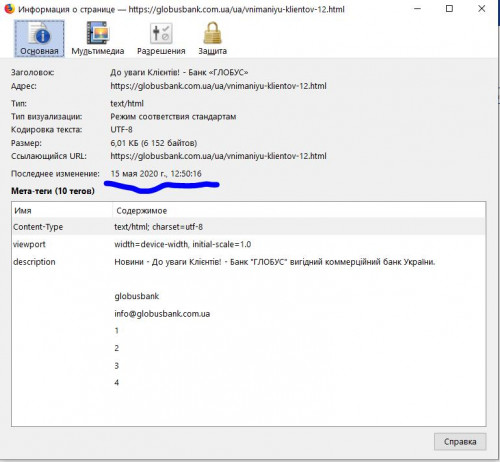Close the page info window
Image resolution: width=500 pixels, height=462 pixels.
tap(481, 9)
